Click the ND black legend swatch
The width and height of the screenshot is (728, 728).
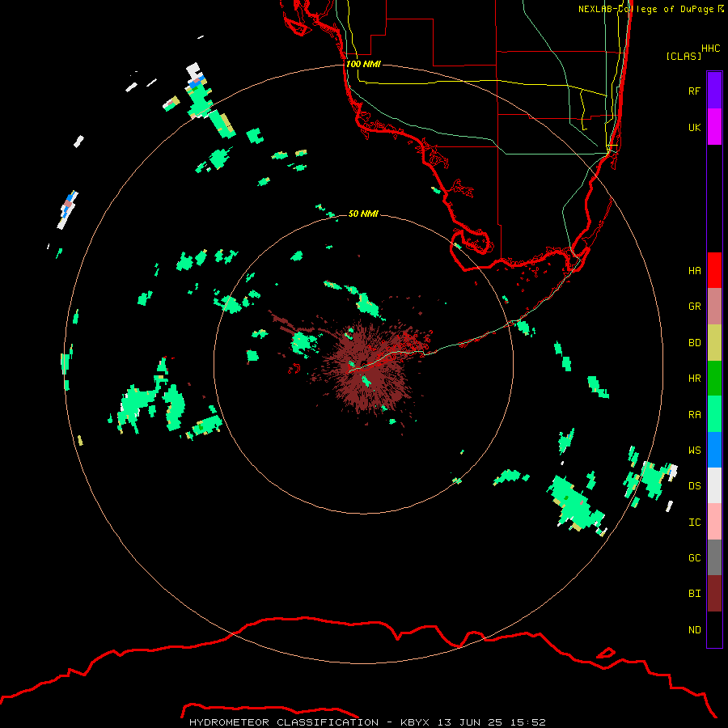click(714, 629)
